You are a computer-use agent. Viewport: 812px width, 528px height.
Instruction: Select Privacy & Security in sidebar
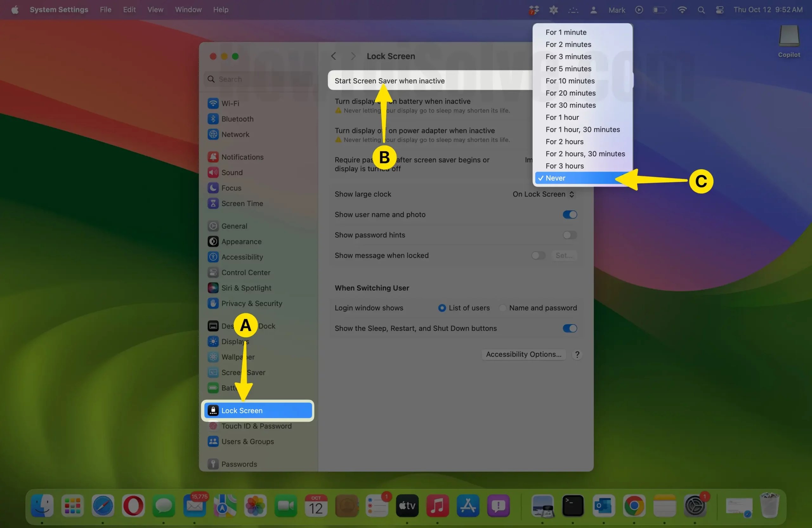click(x=252, y=303)
